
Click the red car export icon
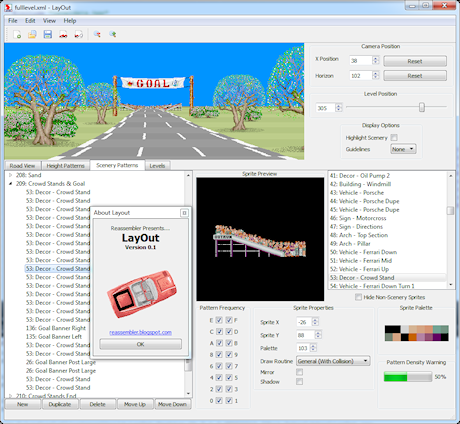[x=63, y=34]
